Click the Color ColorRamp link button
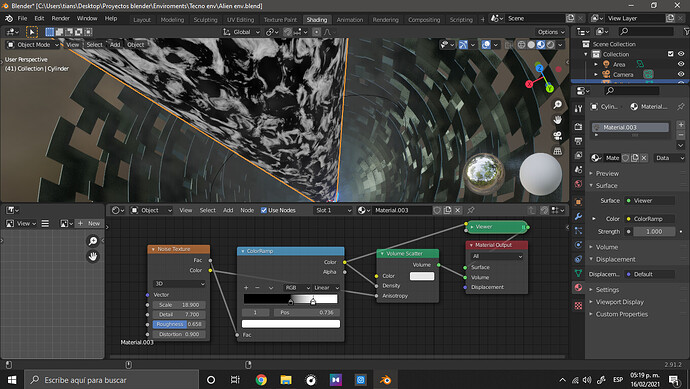Screen dimensions: 690x389 click(650, 219)
